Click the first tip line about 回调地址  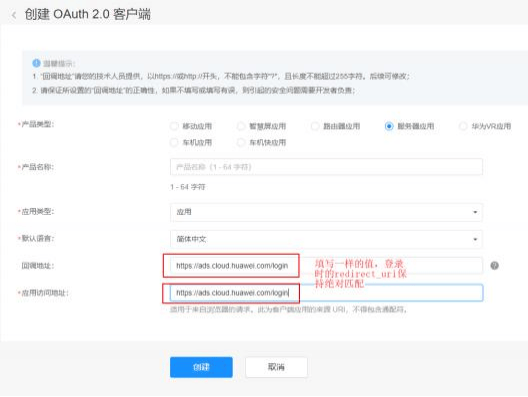(x=221, y=76)
